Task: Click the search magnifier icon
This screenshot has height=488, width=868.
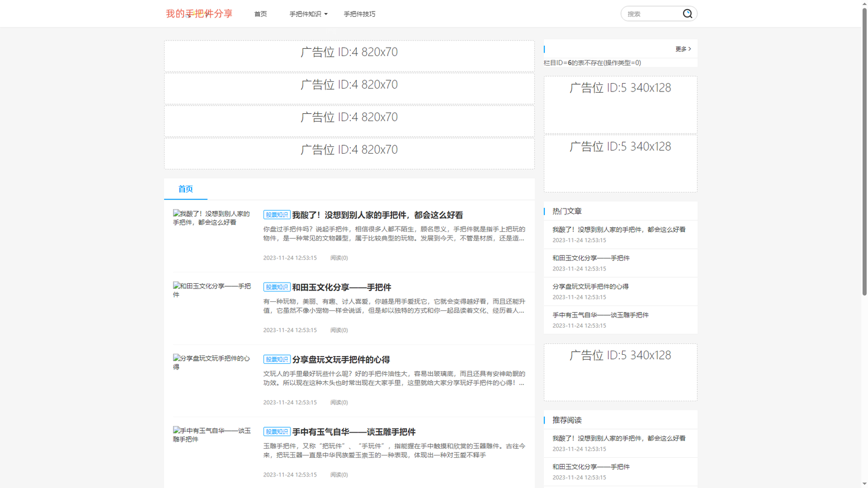Action: point(687,14)
